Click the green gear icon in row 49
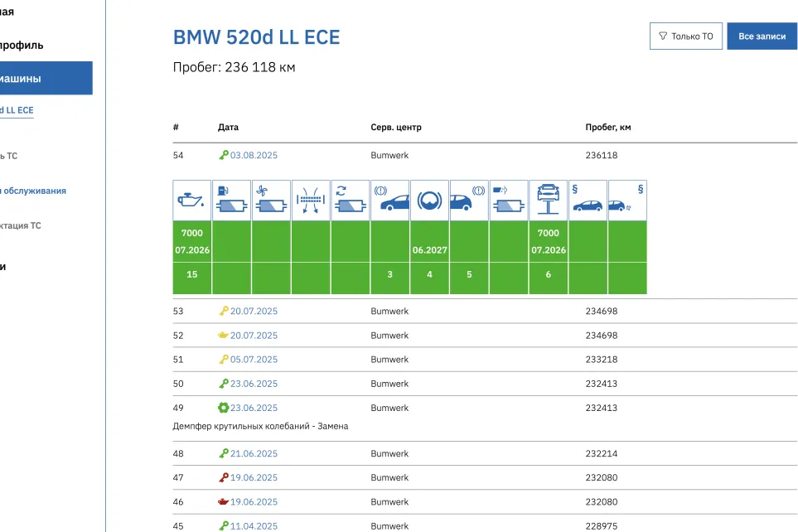The height and width of the screenshot is (532, 798). click(x=223, y=407)
